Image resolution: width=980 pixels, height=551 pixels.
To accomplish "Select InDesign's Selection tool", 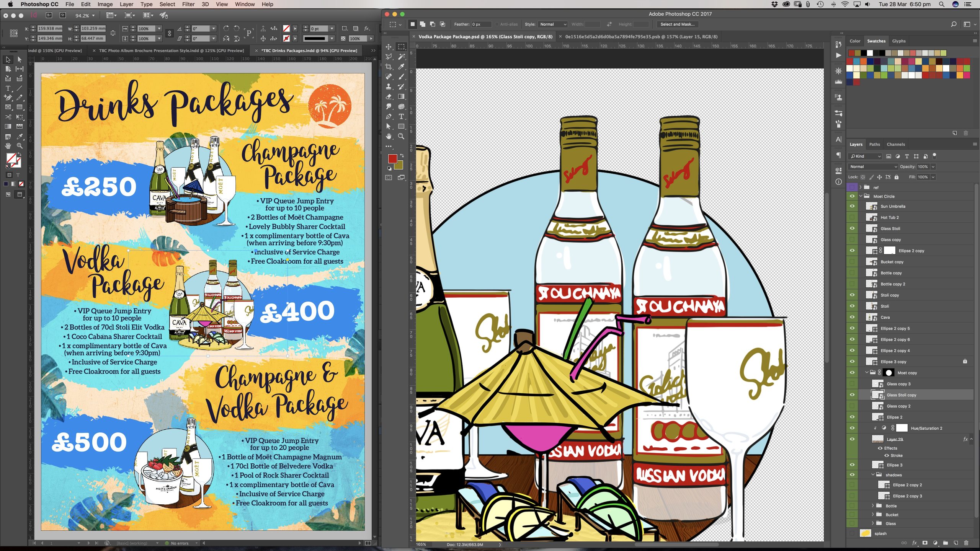I will pos(8,60).
